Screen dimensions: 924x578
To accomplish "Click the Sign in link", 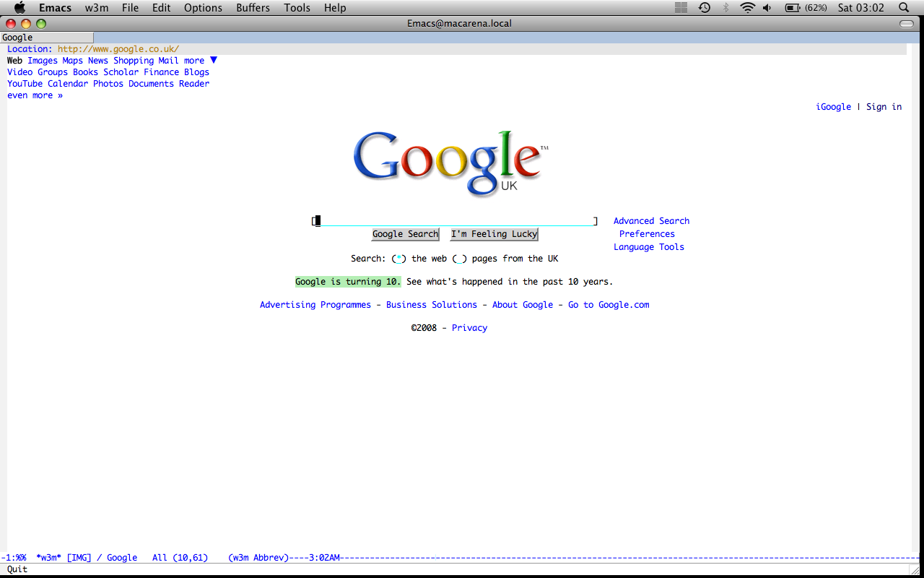I will click(884, 107).
